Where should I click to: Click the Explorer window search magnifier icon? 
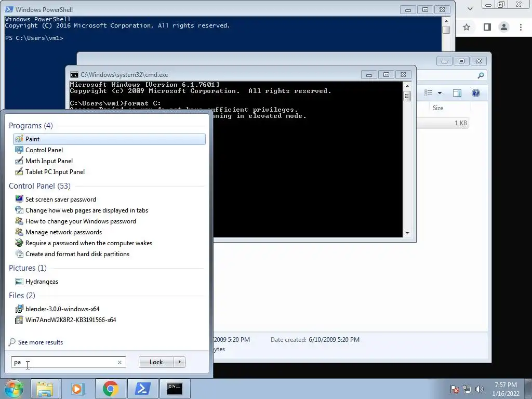point(481,75)
